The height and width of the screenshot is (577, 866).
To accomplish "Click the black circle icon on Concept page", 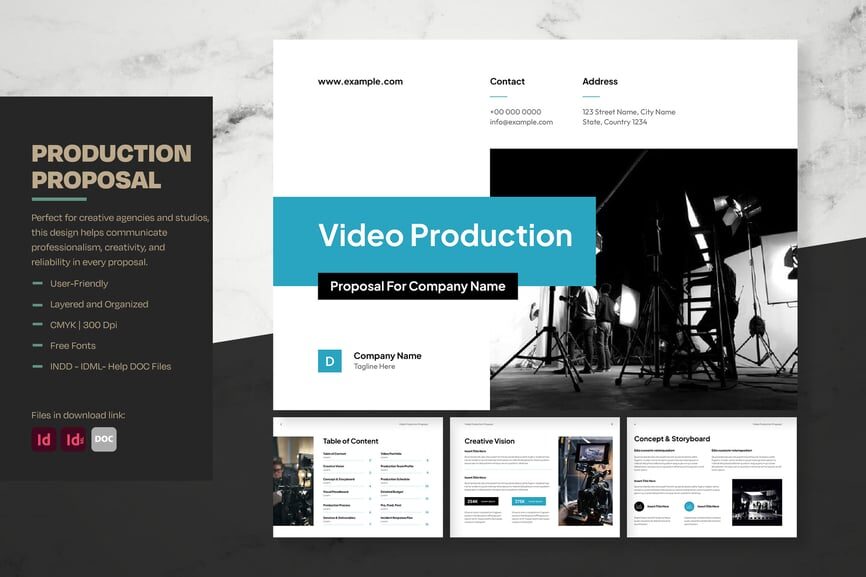I will (639, 507).
